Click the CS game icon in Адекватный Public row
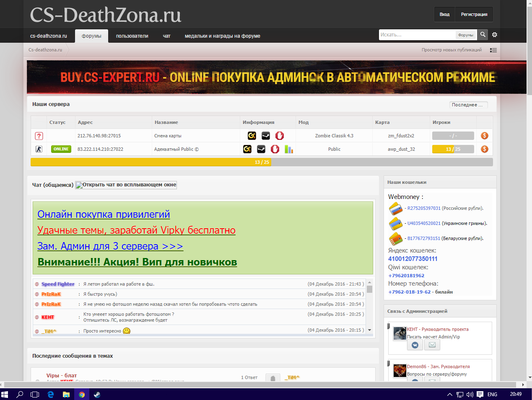Image resolution: width=532 pixels, height=400 pixels. pos(39,149)
